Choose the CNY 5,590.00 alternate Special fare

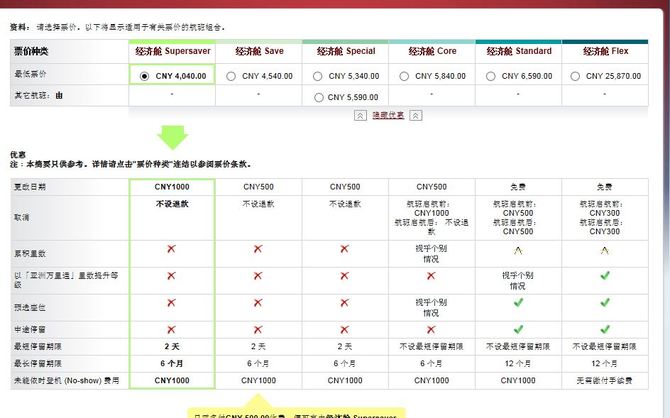point(319,97)
